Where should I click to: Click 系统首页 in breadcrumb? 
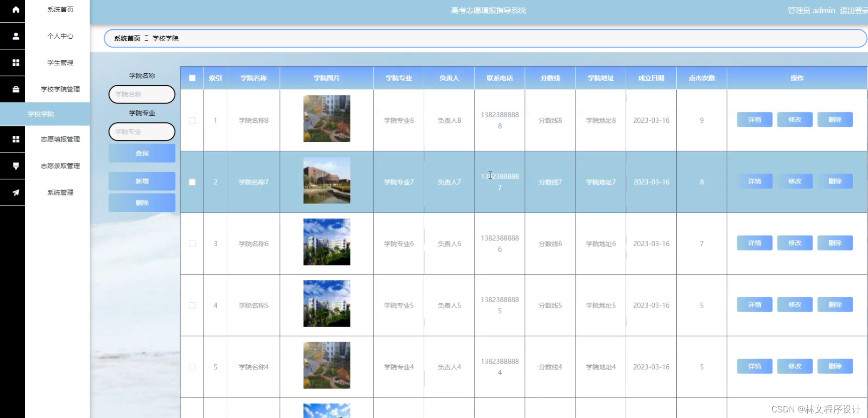(127, 38)
